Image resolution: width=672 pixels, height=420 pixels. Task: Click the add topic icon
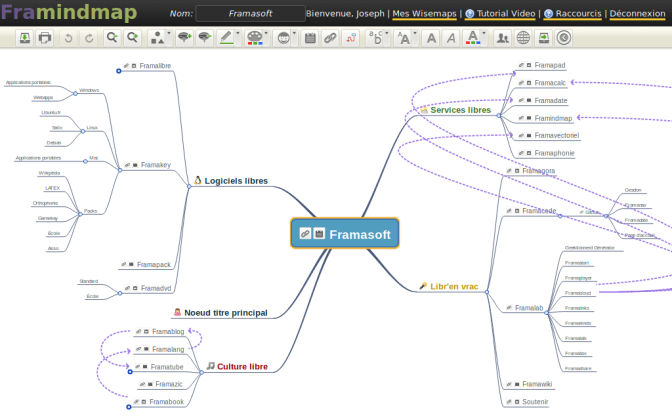tap(183, 38)
